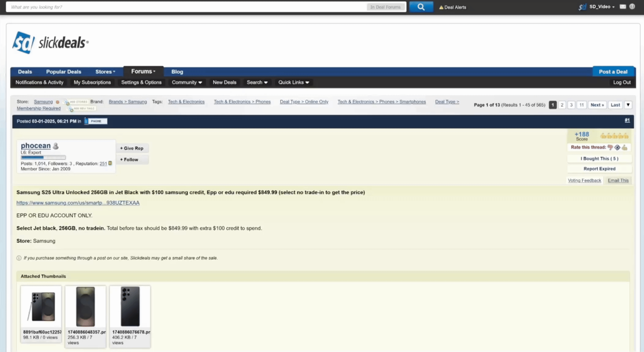Click the Add Stores tag icon
The height and width of the screenshot is (352, 644).
pos(76,102)
